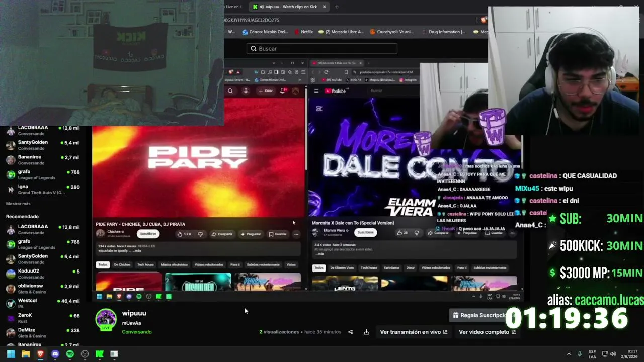Open grafo channel with 788 viewers
This screenshot has width=644, height=362.
click(43, 174)
